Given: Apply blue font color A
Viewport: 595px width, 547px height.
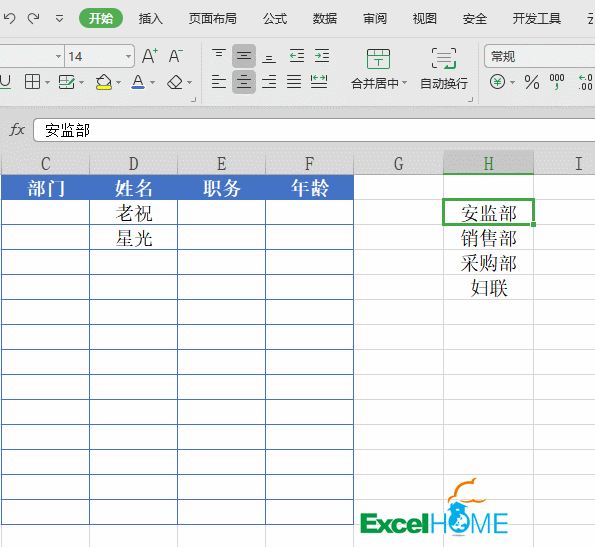Looking at the screenshot, I should [x=138, y=82].
